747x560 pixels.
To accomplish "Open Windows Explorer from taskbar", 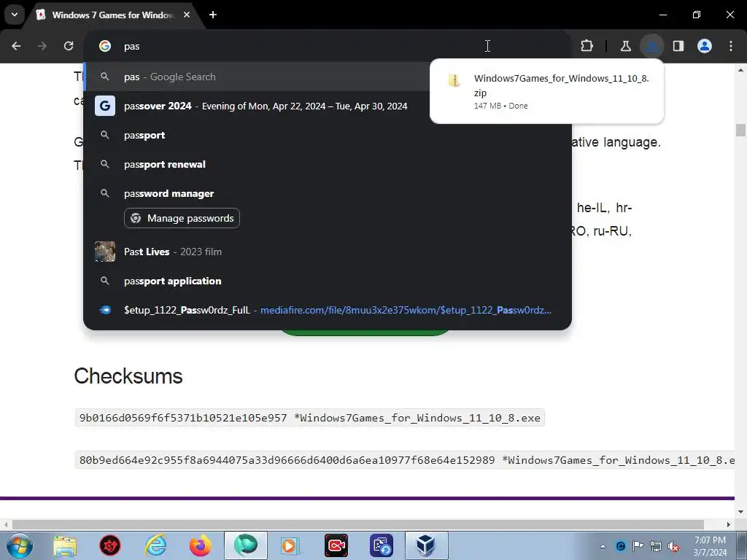I will point(65,545).
